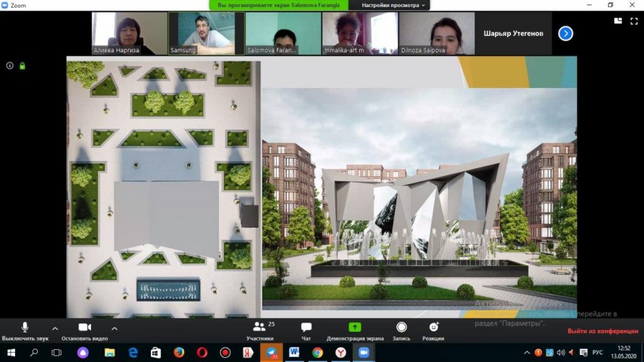Viewport: 644px width, 362px height.
Task: Switch the gallery view layout icon
Action: (618, 20)
